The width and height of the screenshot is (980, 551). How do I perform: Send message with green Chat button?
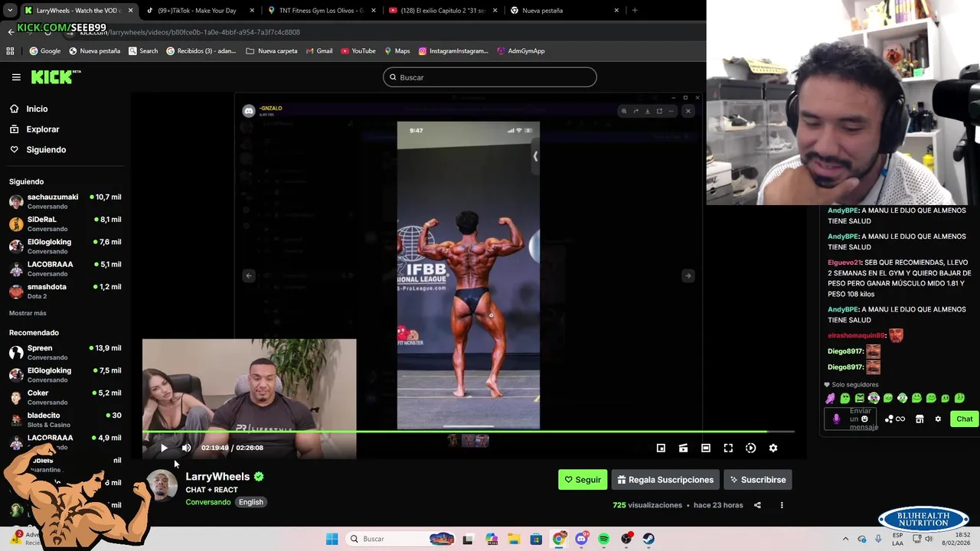coord(964,419)
